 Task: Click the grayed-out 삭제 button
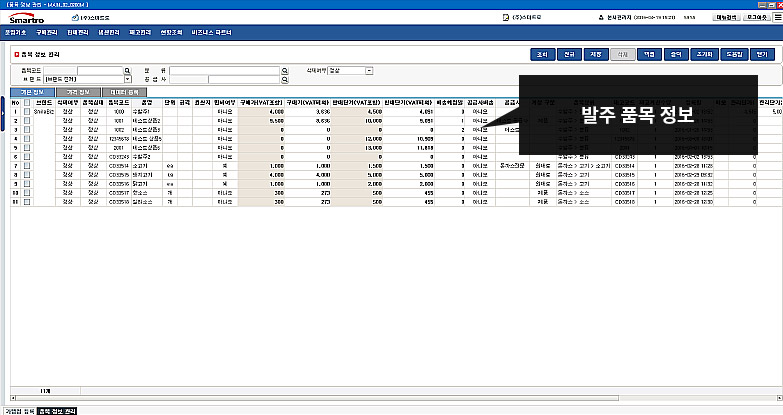click(x=623, y=54)
